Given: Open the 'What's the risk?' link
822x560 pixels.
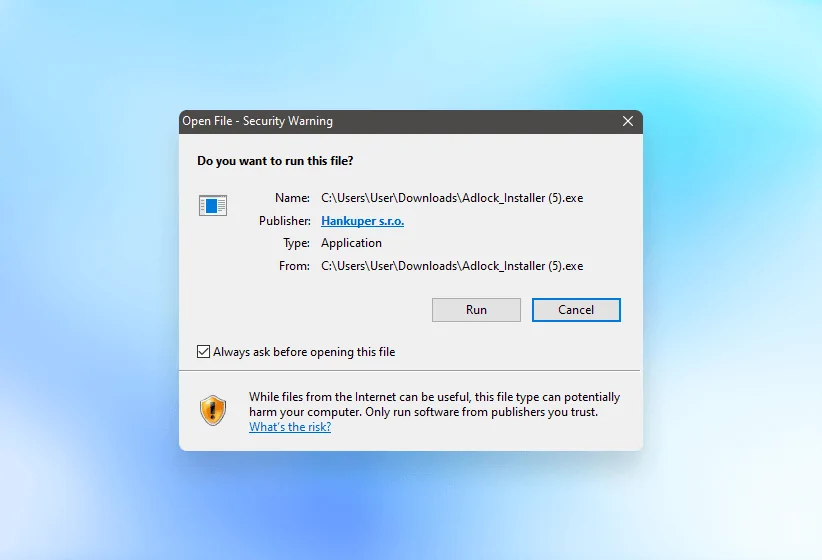Looking at the screenshot, I should tap(290, 427).
